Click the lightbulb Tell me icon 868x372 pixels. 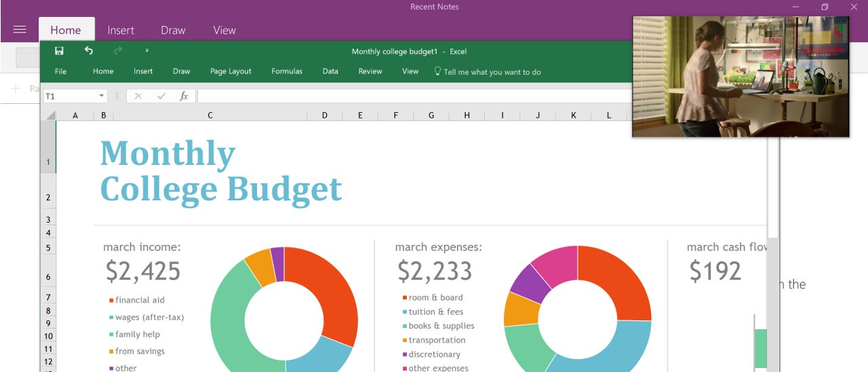(437, 71)
